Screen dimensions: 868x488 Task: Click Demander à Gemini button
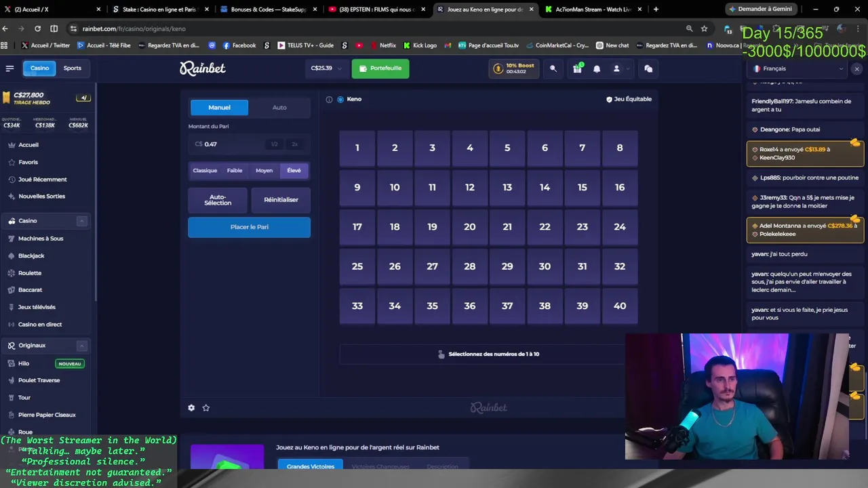tap(760, 9)
